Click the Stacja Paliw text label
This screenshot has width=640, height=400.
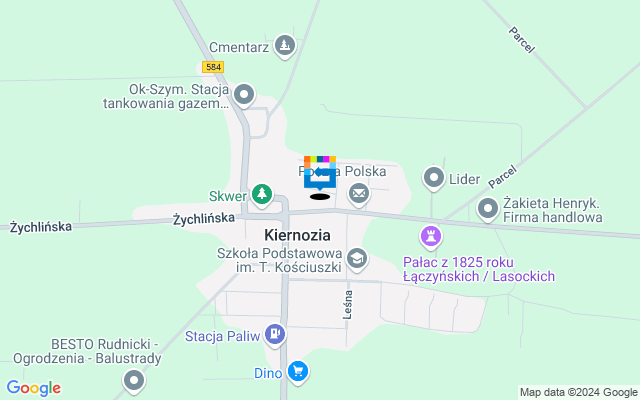(222, 337)
